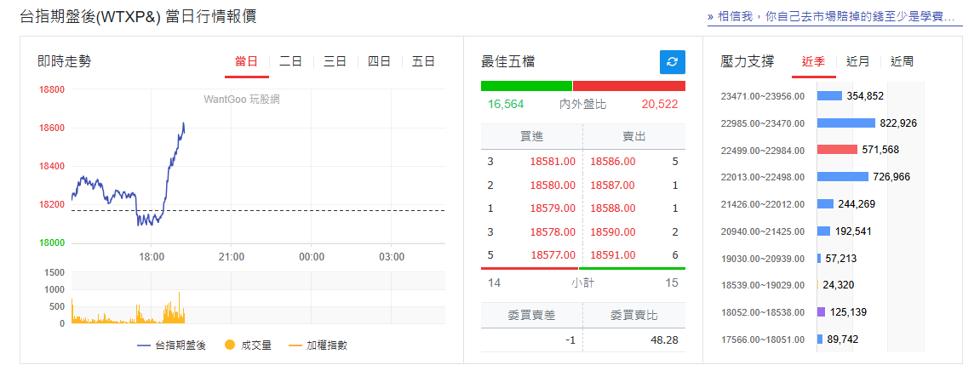
Task: Click the best ask price 18586.00
Action: (x=611, y=161)
